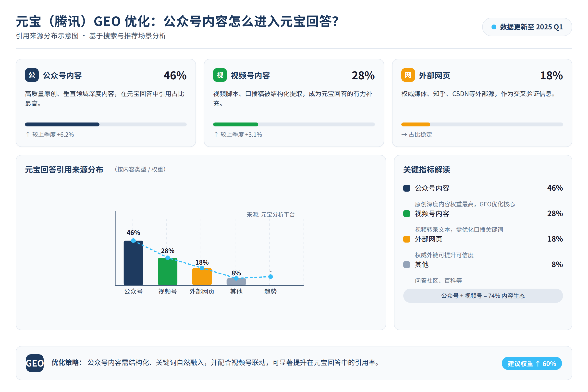The image size is (588, 392).
Task: Click the 建议权重 ↑ 60% pill button
Action: 532,364
